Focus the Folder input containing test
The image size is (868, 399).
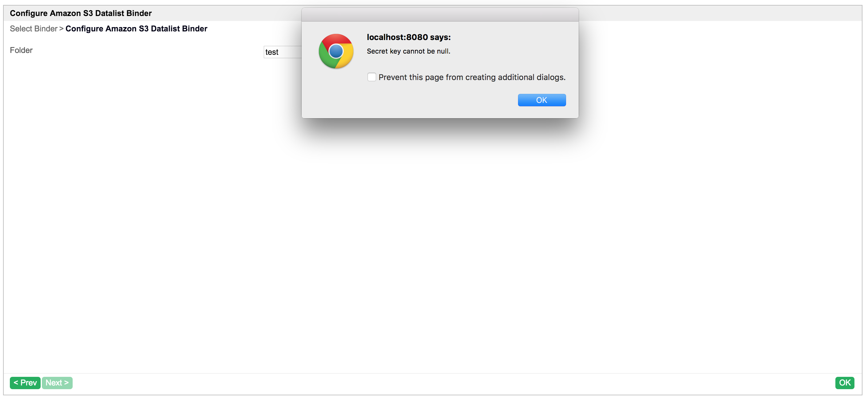[x=282, y=52]
